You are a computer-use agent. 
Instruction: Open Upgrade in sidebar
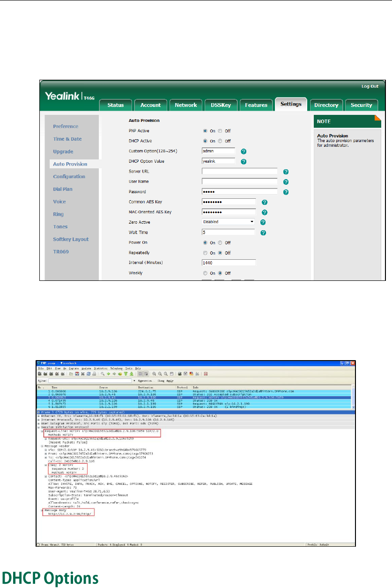(x=63, y=151)
